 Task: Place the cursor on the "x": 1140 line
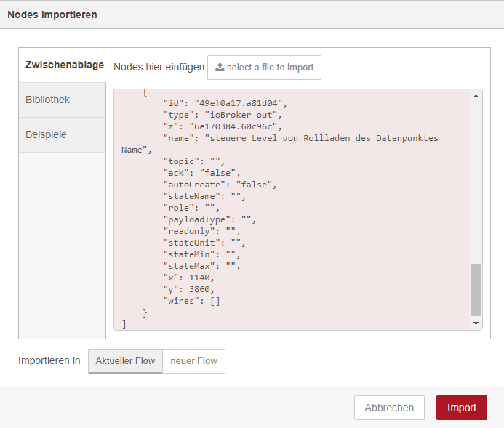tap(189, 278)
